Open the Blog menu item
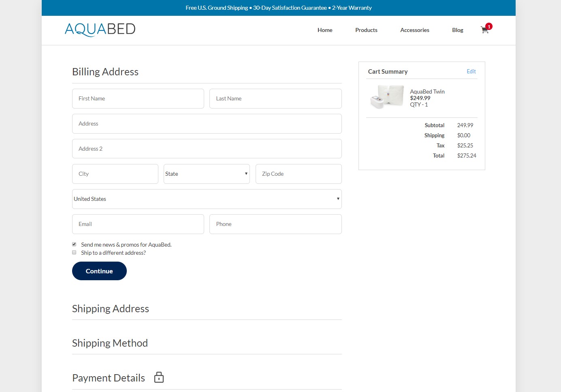 [458, 30]
